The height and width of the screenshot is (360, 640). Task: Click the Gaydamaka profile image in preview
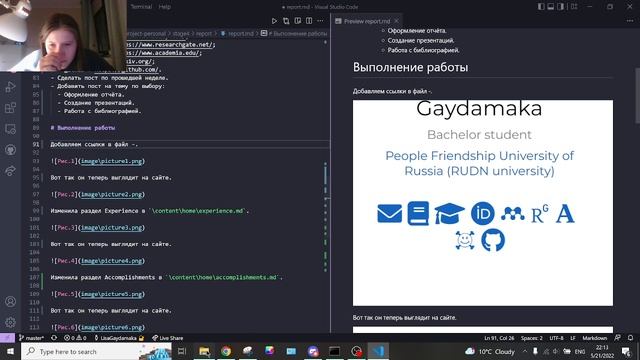pyautogui.click(x=483, y=203)
